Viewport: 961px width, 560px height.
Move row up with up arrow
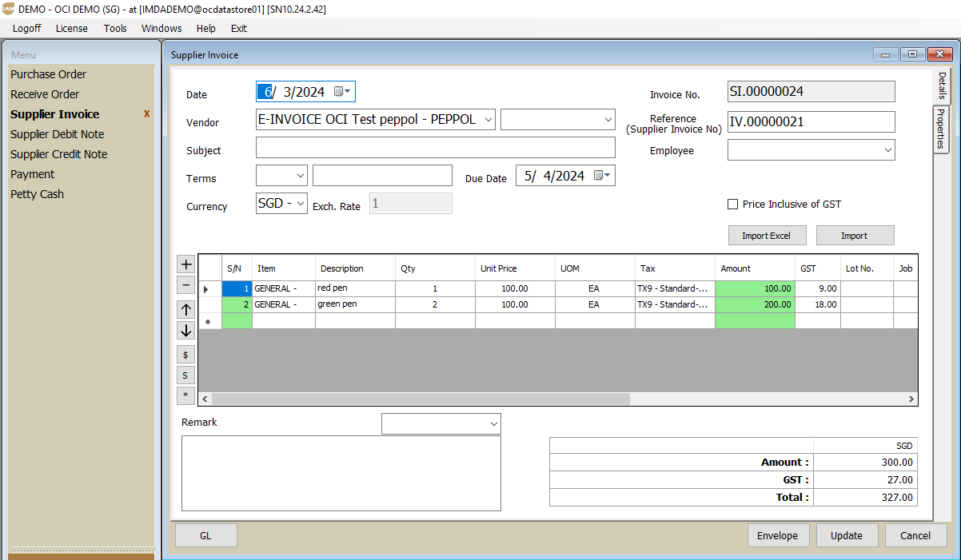(185, 310)
